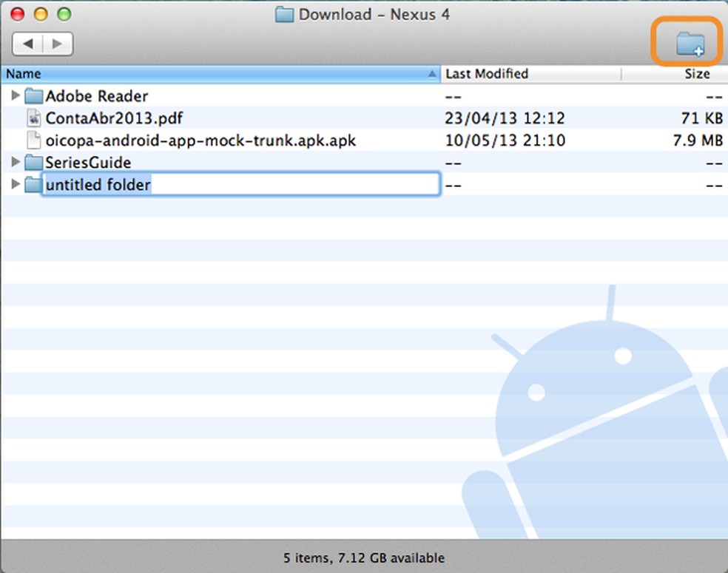The height and width of the screenshot is (573, 728).
Task: Click the Adobe Reader folder icon
Action: (33, 96)
